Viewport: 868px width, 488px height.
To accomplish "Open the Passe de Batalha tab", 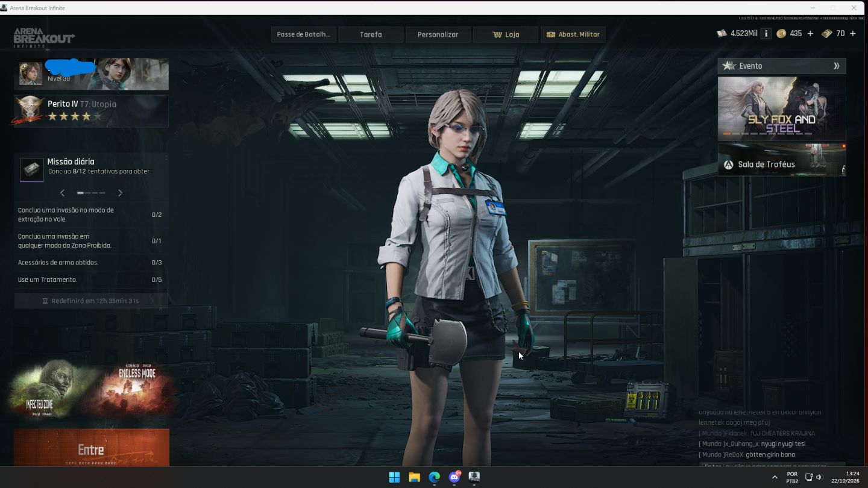I will tap(303, 34).
